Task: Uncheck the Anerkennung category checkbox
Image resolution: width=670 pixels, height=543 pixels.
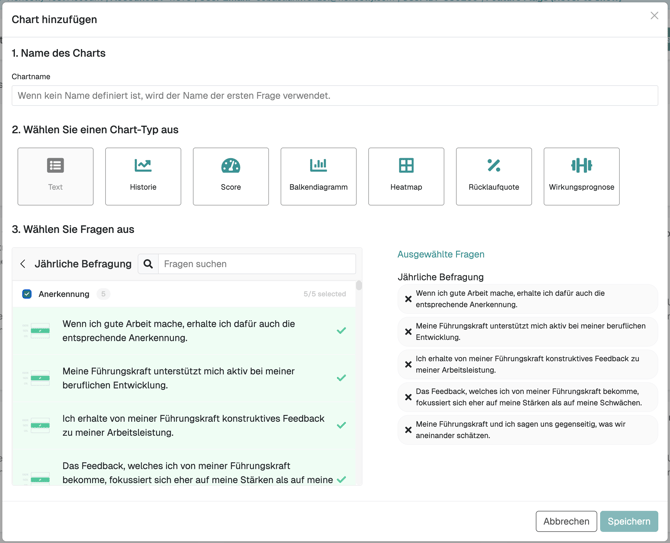Action: point(27,294)
